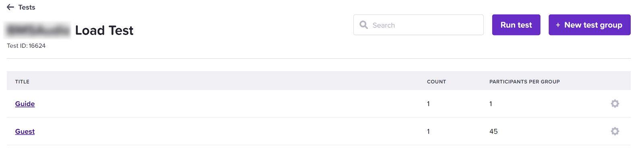
Task: Click the COUNT column header
Action: point(436,82)
